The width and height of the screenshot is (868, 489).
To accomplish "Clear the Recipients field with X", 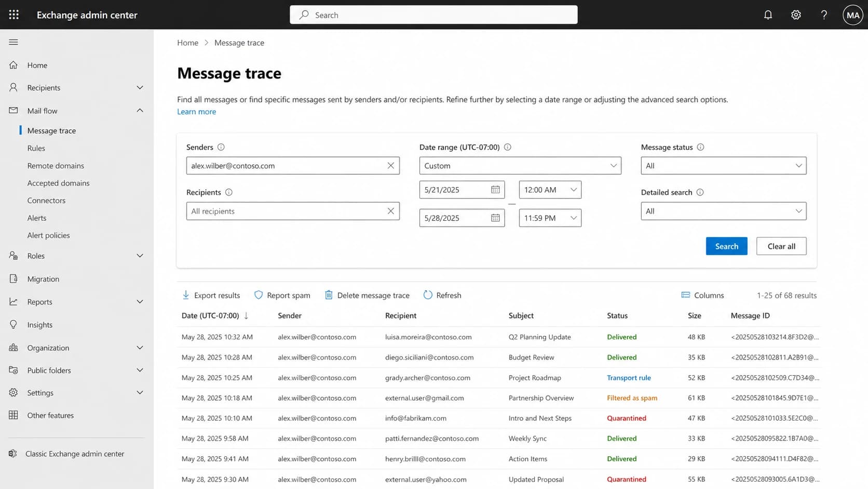I will (x=390, y=211).
